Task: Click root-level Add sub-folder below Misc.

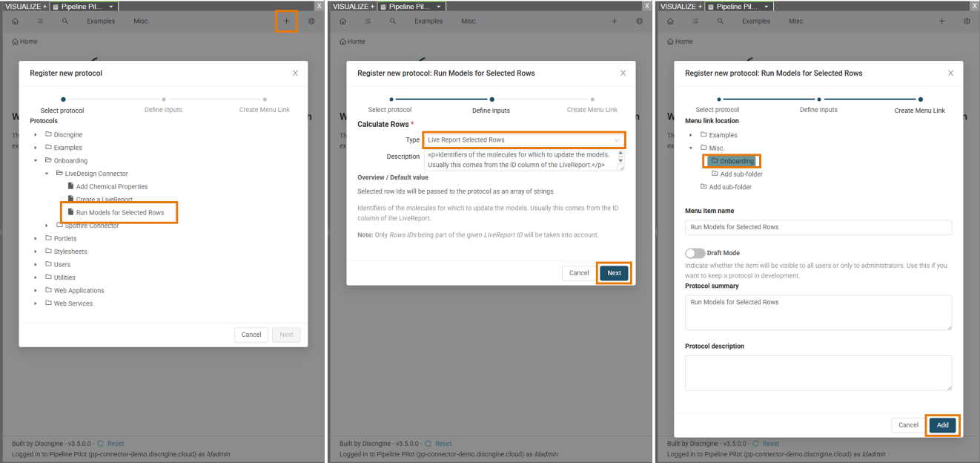Action: click(x=726, y=187)
